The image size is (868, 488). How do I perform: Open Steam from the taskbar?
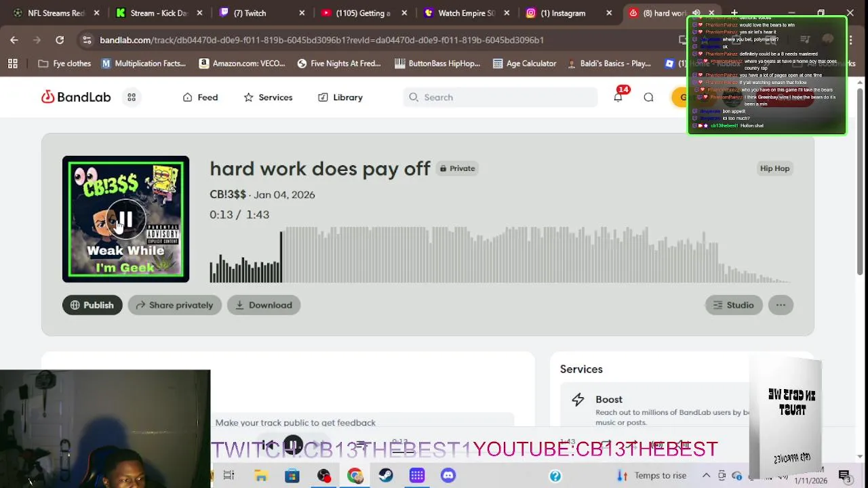click(x=386, y=476)
